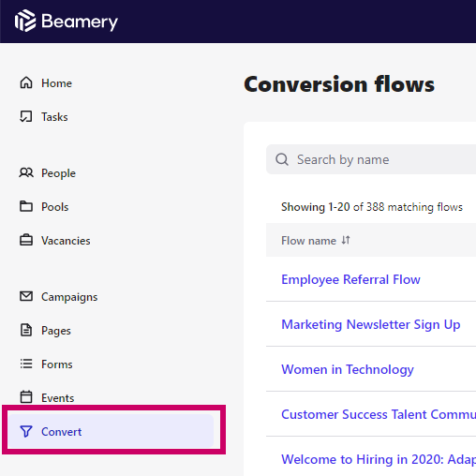Open Employee Referral Flow link

point(350,279)
